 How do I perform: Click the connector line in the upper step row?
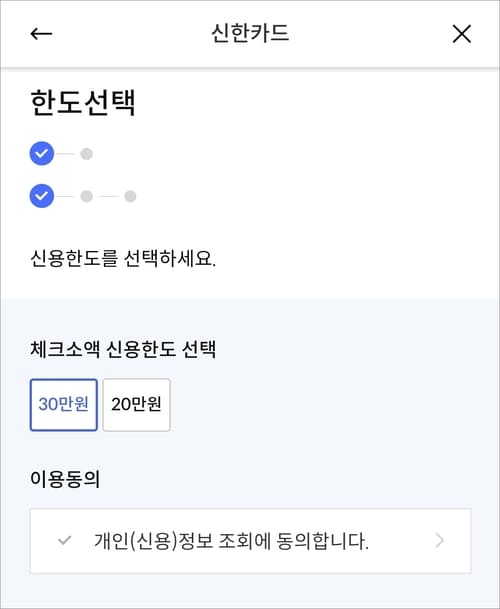(x=65, y=154)
